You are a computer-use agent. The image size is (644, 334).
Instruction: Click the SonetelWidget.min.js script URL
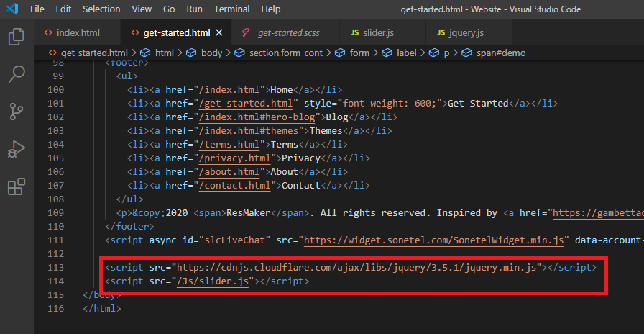coord(433,240)
